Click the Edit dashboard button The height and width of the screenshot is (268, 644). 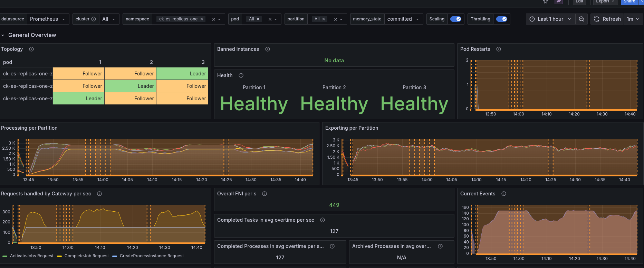pos(579,1)
